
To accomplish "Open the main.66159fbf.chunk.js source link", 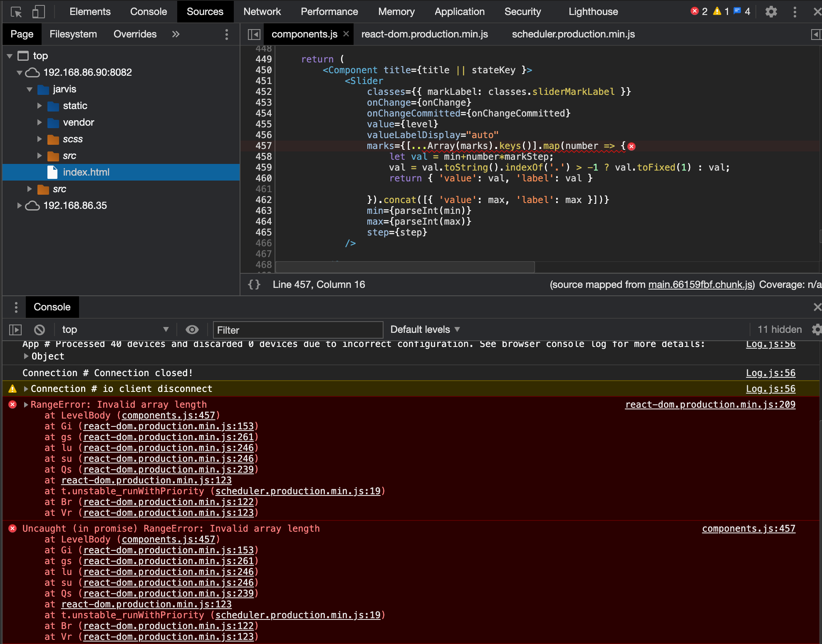I will point(700,285).
